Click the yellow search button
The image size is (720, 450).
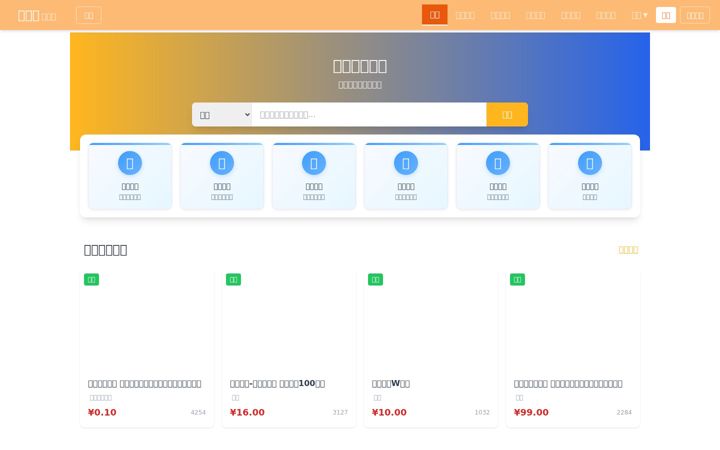[507, 115]
